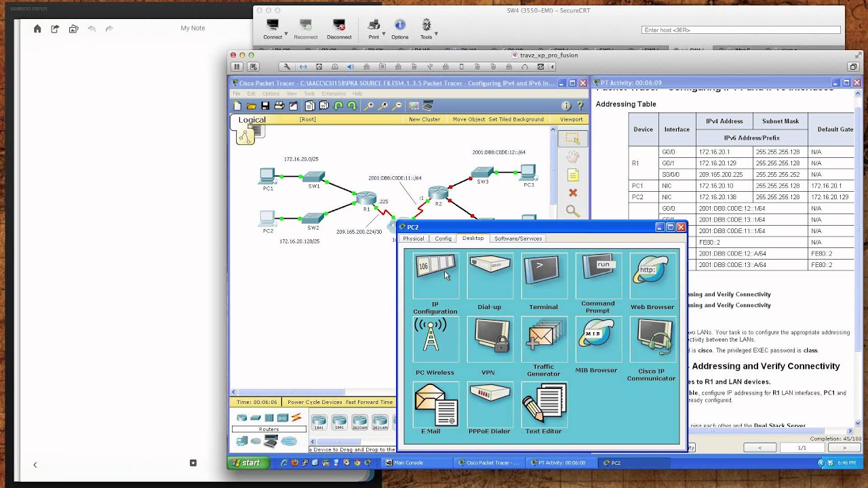The width and height of the screenshot is (868, 488).
Task: Choose the Place Note tool
Action: (x=573, y=176)
